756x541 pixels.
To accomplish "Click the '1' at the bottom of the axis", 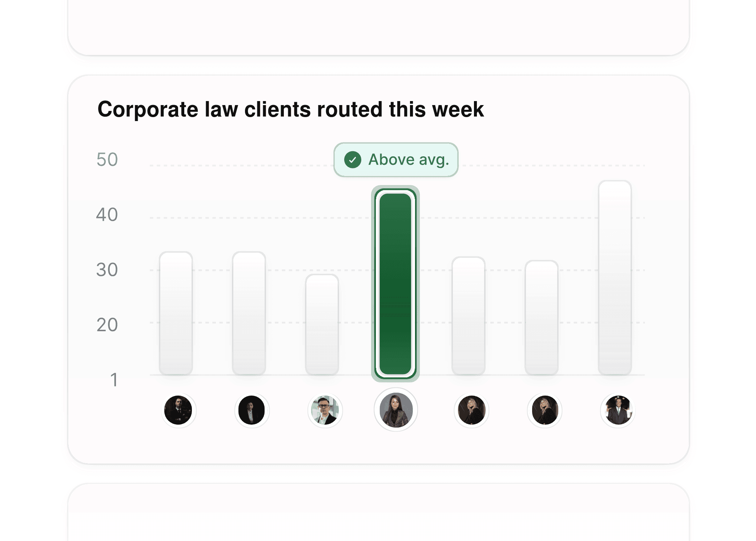I will tap(114, 379).
